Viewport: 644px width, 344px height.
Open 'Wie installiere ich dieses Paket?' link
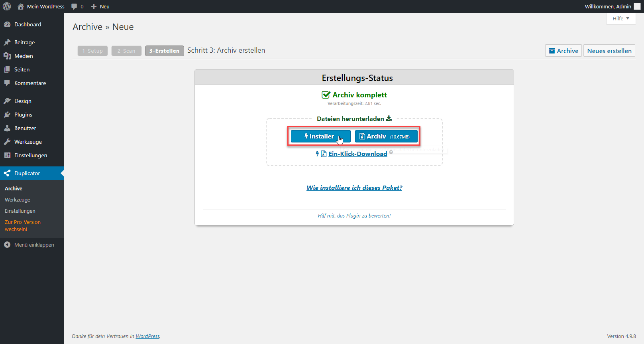point(354,188)
